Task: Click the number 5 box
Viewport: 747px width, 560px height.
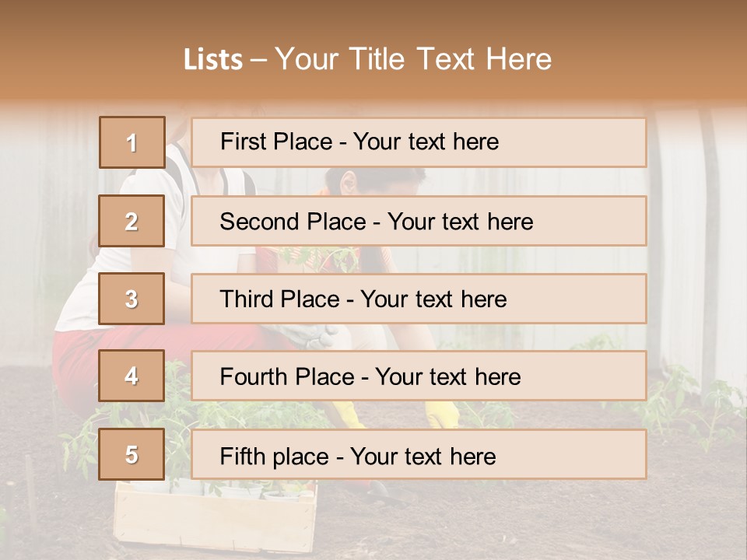Action: click(132, 453)
